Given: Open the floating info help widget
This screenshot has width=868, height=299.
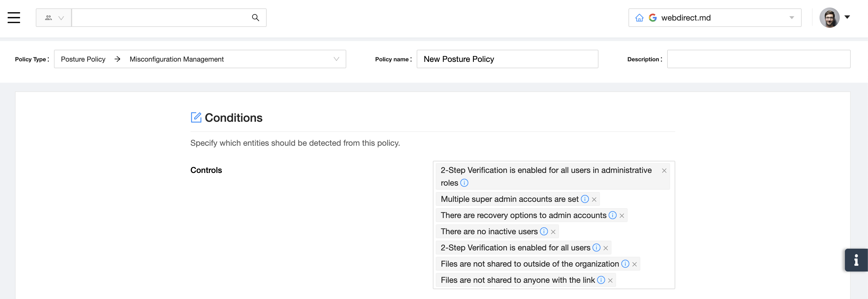Looking at the screenshot, I should [x=856, y=260].
